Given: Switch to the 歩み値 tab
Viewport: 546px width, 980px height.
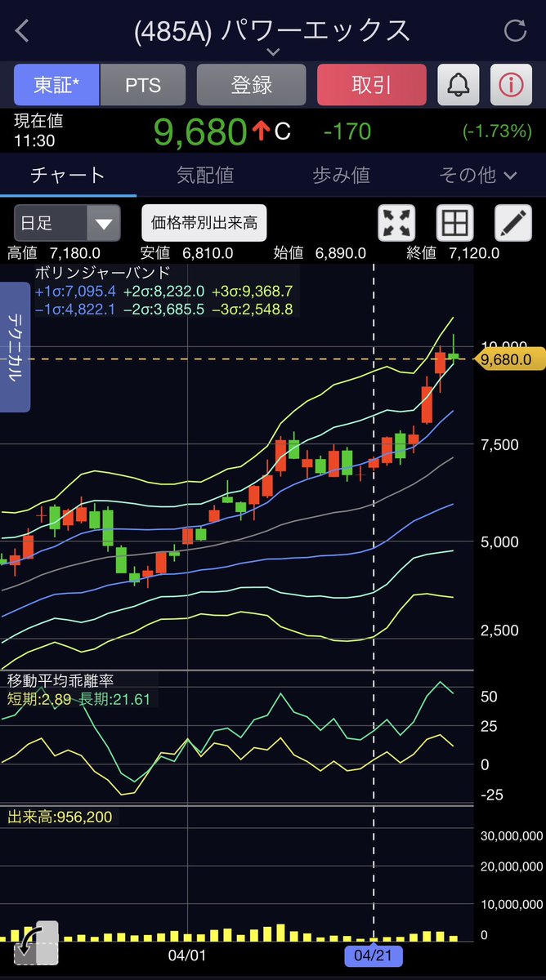Looking at the screenshot, I should [341, 175].
